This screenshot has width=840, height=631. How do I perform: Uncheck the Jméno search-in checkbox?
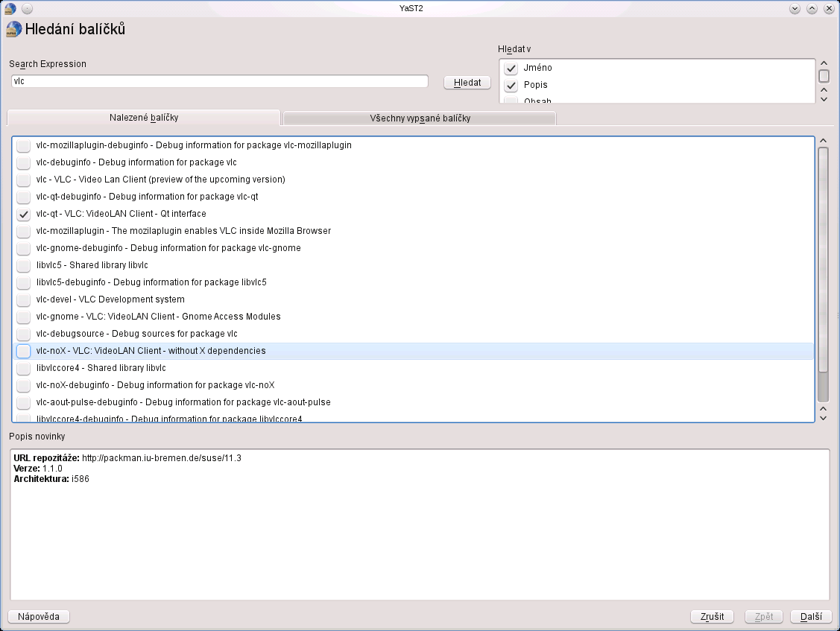511,68
